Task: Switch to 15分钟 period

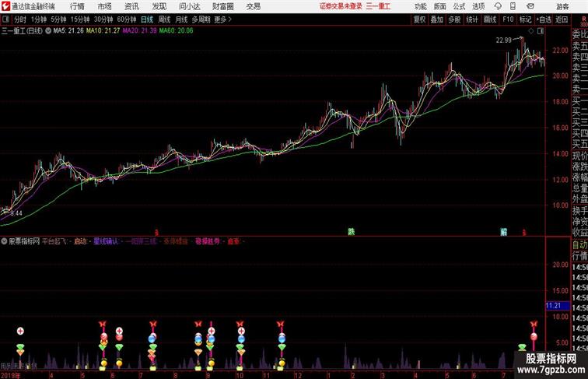Action: (80, 19)
